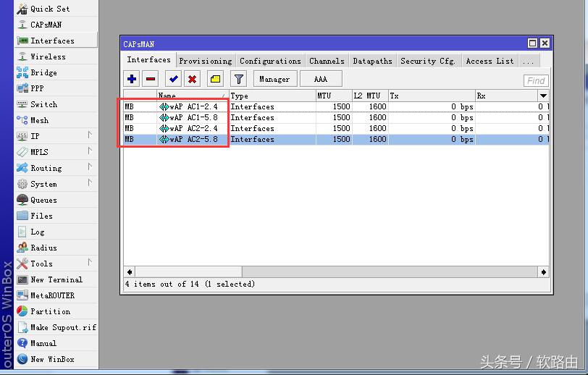Image resolution: width=588 pixels, height=375 pixels.
Task: Select the wAP AC2-5.8 row
Action: coord(337,140)
